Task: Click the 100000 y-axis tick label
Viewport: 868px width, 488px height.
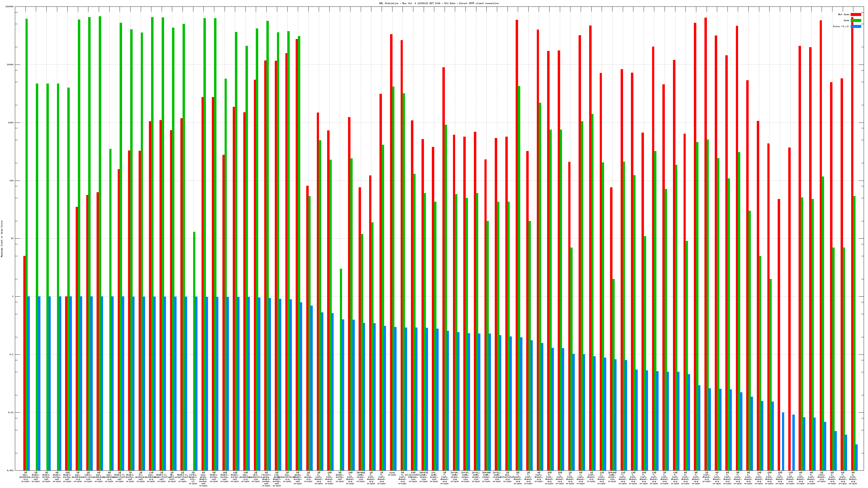Action: tap(10, 7)
